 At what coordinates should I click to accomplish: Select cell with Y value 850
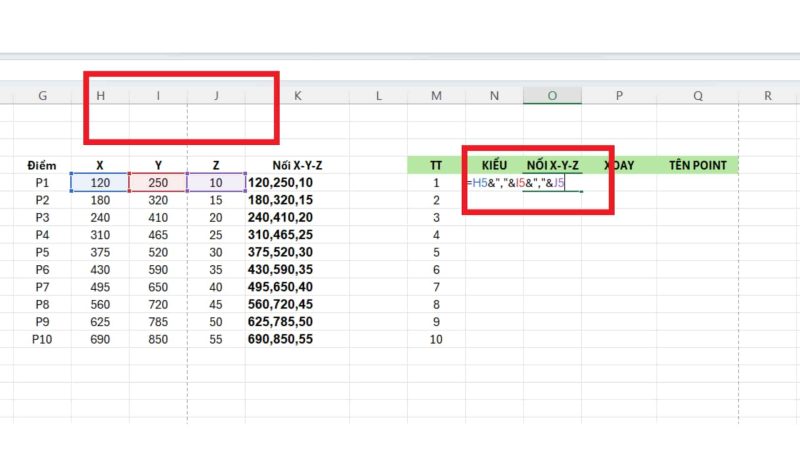[158, 339]
